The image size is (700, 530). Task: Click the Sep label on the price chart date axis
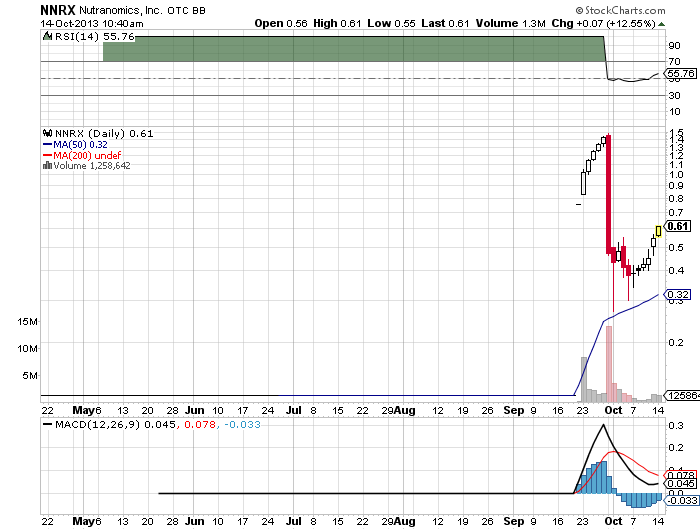pyautogui.click(x=514, y=410)
